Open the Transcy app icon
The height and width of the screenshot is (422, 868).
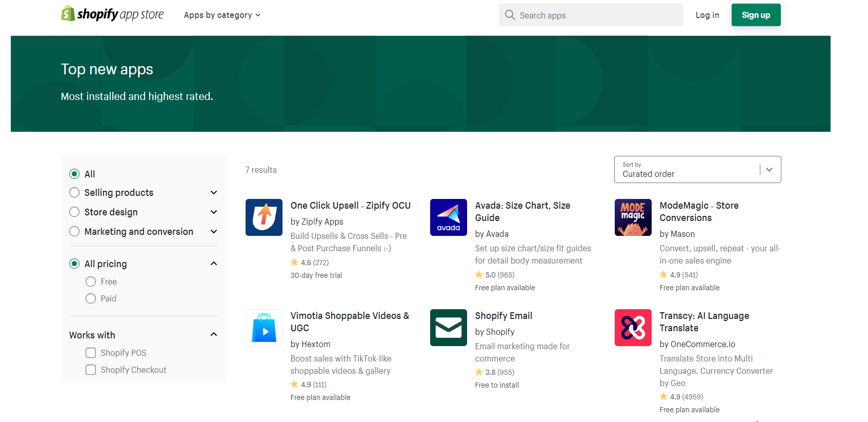(633, 328)
